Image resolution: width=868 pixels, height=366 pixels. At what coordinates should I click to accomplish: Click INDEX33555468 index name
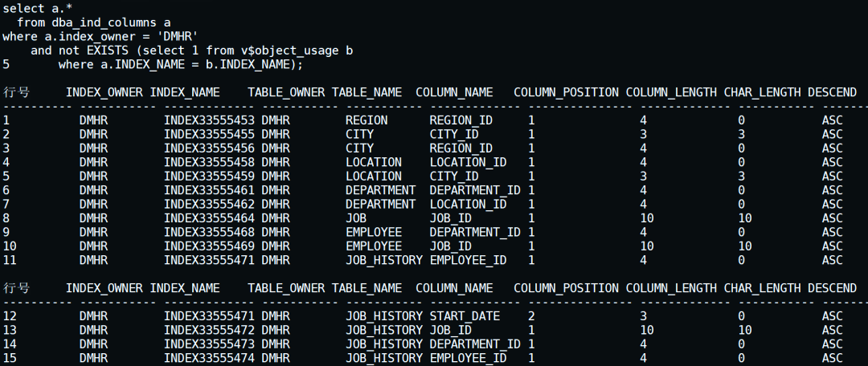click(209, 232)
